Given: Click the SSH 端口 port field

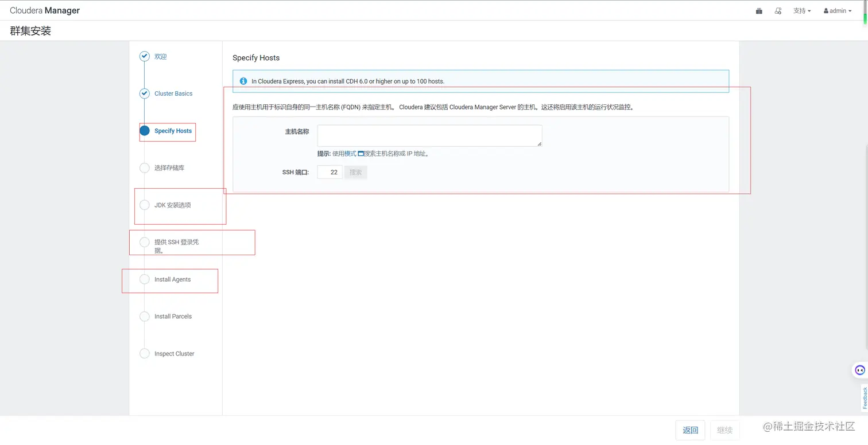Looking at the screenshot, I should pos(330,172).
